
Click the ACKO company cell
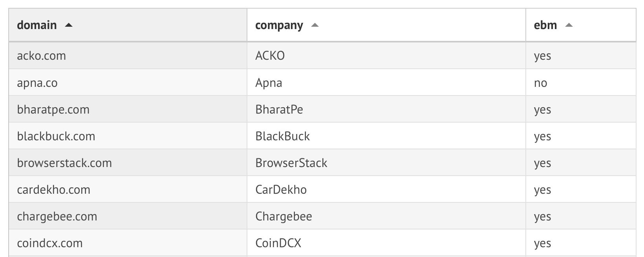tap(270, 56)
